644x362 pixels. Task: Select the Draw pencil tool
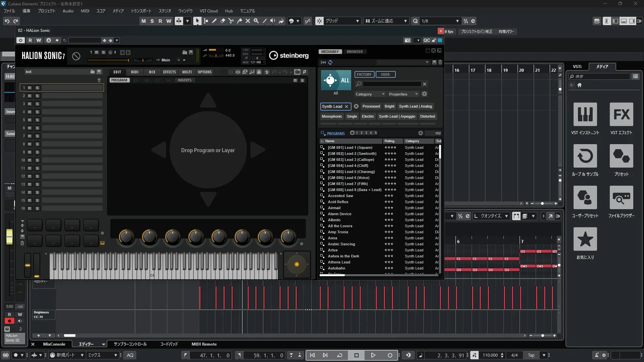click(x=214, y=21)
